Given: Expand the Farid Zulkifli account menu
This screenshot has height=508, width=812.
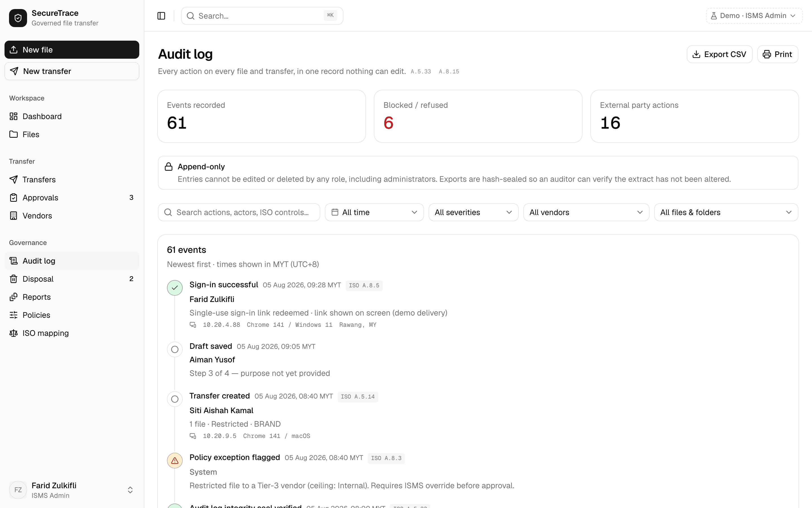Looking at the screenshot, I should (x=72, y=490).
